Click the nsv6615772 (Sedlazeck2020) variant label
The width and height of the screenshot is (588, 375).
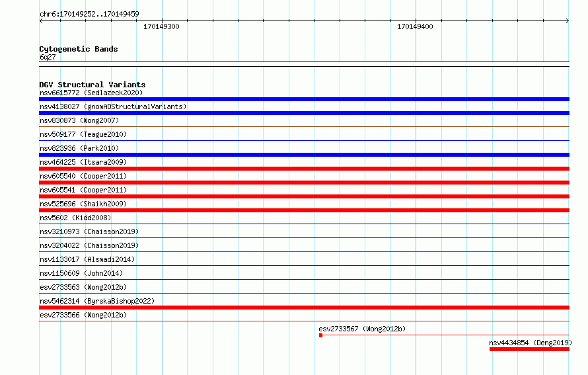(x=91, y=93)
